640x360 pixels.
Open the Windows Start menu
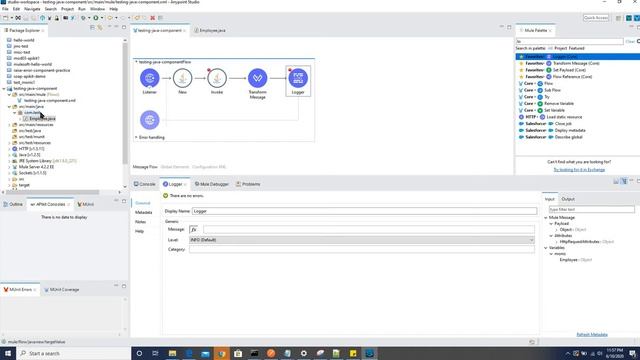click(x=8, y=353)
